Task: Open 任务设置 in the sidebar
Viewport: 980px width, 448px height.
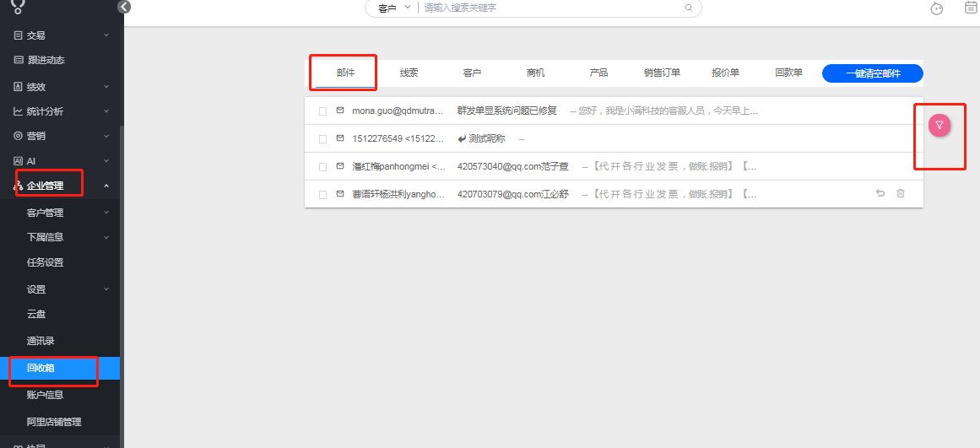Action: click(45, 262)
